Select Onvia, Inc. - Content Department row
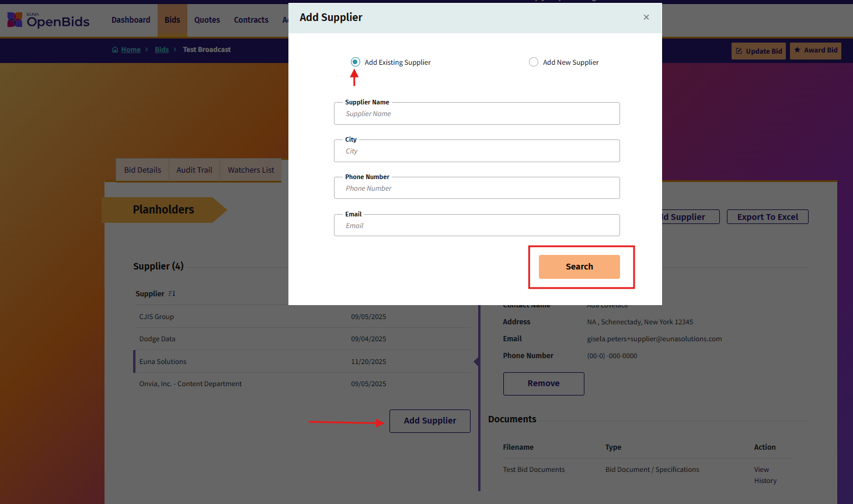 301,384
